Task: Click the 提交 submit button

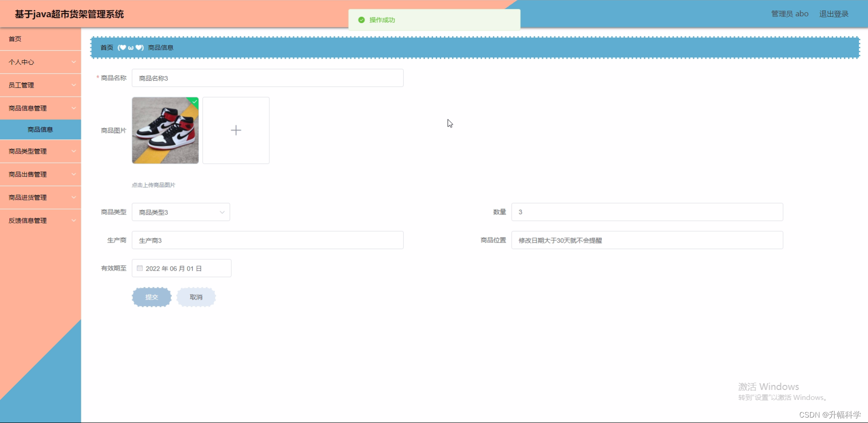Action: click(x=151, y=297)
